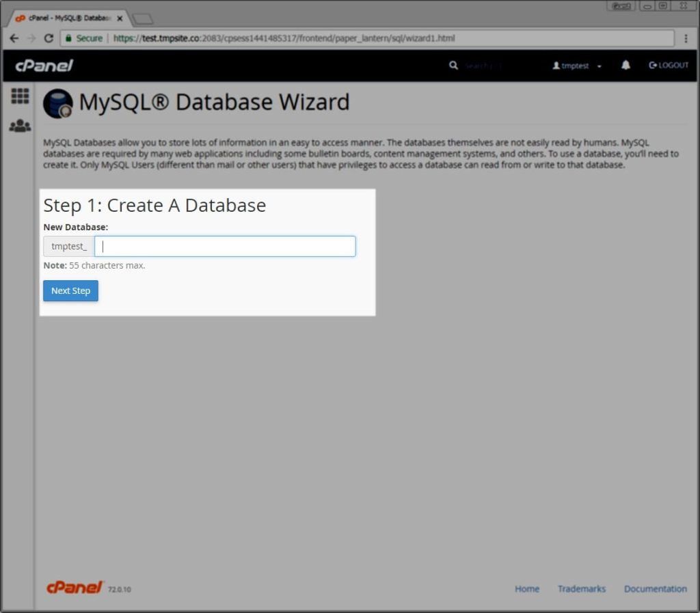Viewport: 700px width, 613px height.
Task: Click the LOGOUT link
Action: (669, 65)
